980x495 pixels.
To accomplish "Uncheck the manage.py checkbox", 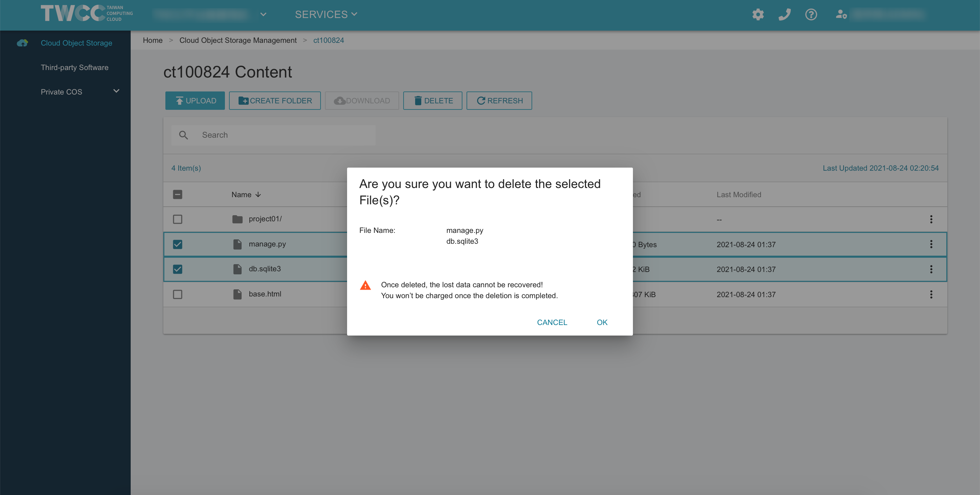I will point(177,244).
